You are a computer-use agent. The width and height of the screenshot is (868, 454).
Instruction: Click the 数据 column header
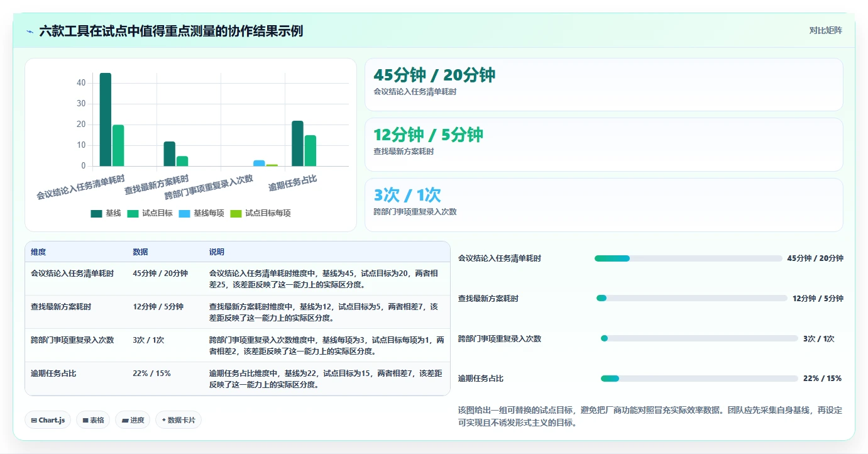(140, 252)
